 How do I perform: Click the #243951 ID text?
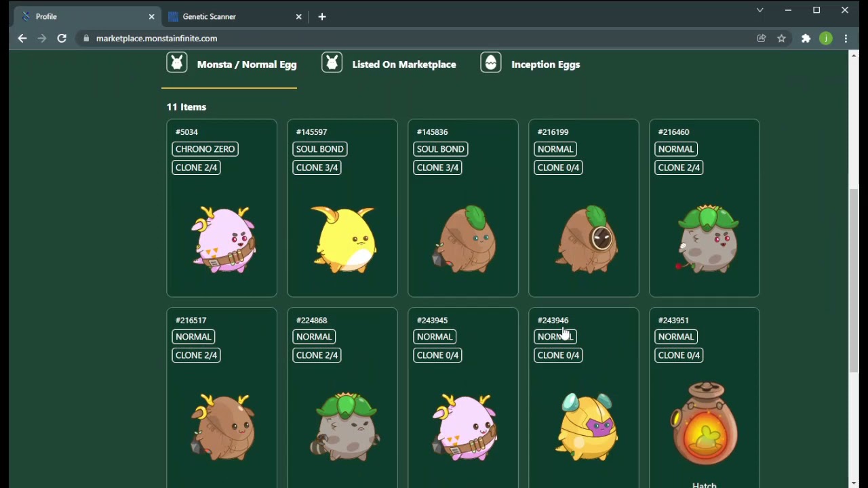[x=673, y=320]
